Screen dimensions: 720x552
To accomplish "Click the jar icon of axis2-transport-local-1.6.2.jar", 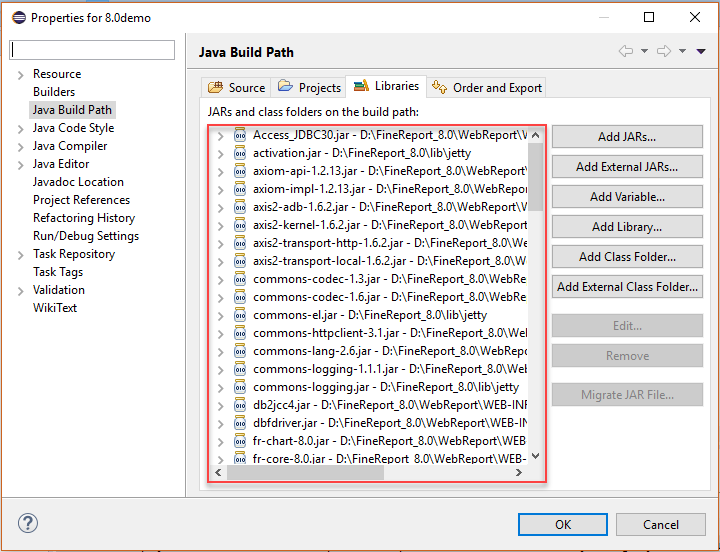I will pos(240,261).
